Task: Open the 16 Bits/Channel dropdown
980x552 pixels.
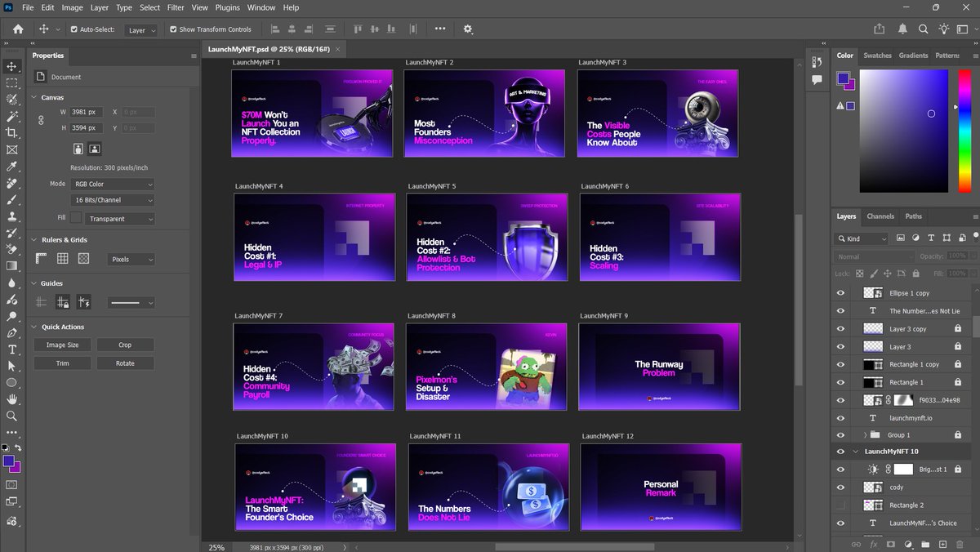Action: tap(113, 200)
